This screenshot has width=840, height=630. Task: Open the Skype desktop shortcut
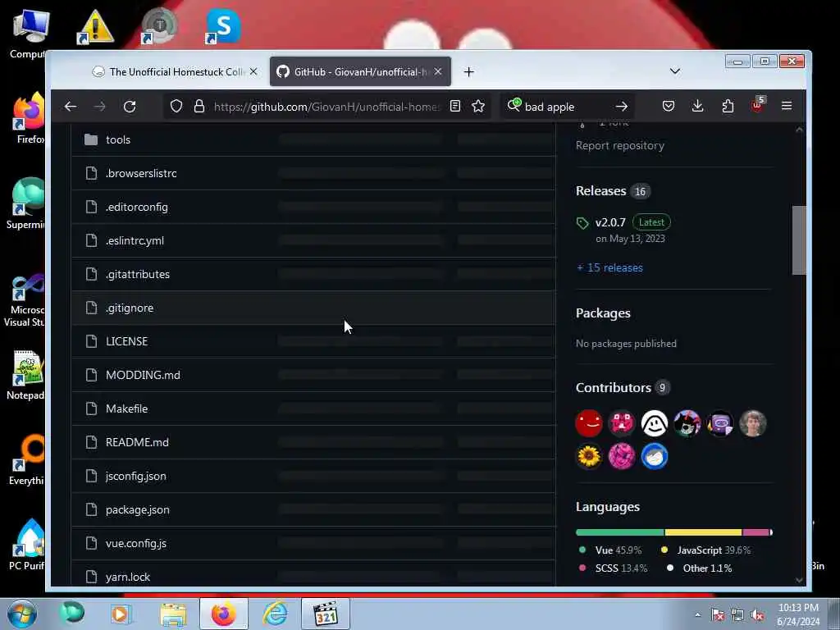(x=222, y=27)
